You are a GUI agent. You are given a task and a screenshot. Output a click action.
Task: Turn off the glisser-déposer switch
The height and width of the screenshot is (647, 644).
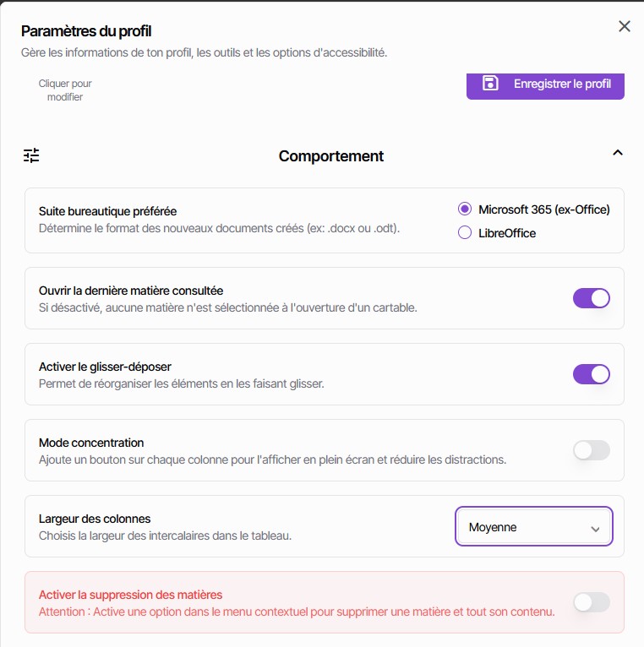(x=592, y=374)
